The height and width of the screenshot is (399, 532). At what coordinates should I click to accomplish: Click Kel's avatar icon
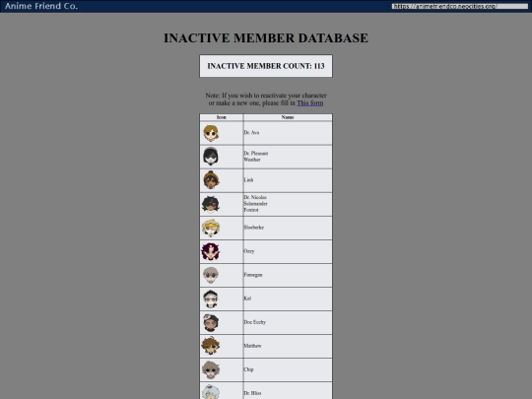211,299
